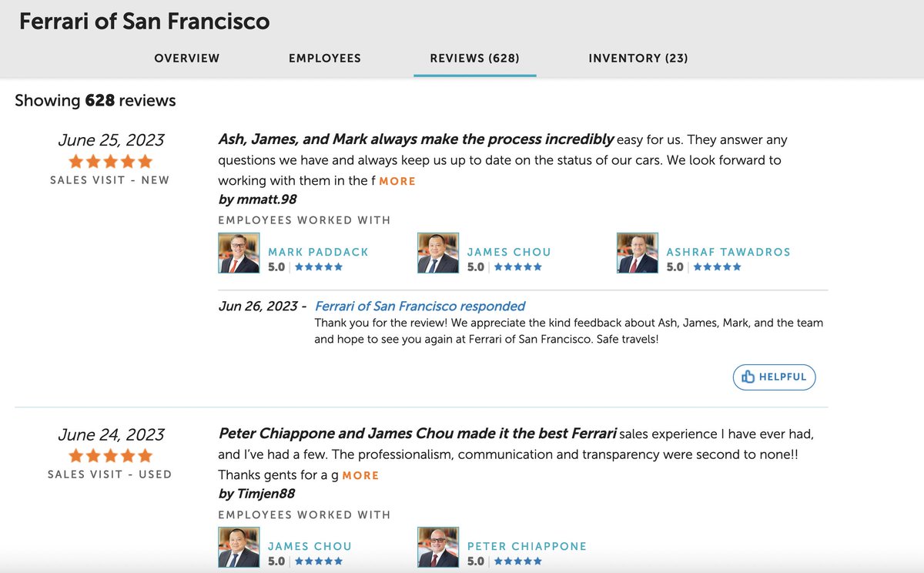Click the June 24, 2023 five-star rating
The height and width of the screenshot is (573, 924).
point(111,456)
